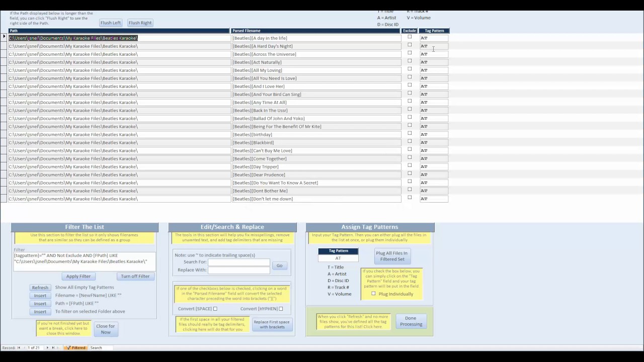Click Replace First space with brackets button
This screenshot has width=644, height=362.
coord(272,324)
